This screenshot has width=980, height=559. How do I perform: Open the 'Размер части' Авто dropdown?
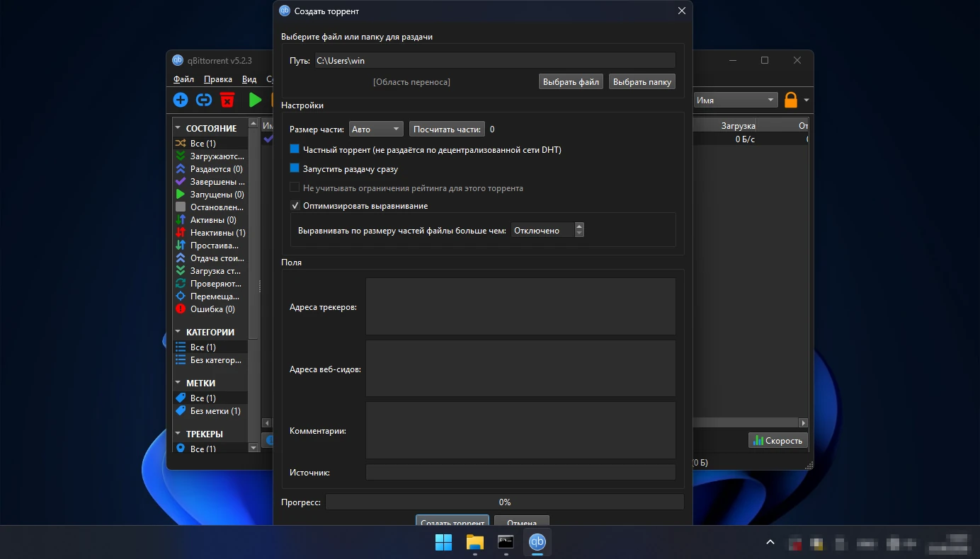pos(376,129)
